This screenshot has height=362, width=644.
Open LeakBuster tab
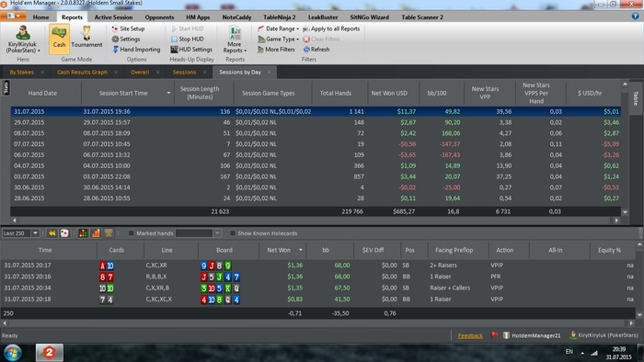point(323,17)
